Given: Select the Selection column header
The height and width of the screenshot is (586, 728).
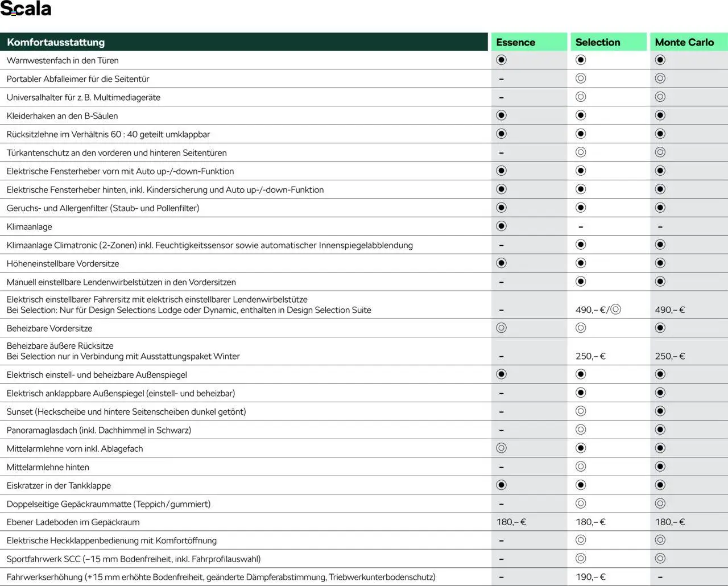Looking at the screenshot, I should 597,42.
